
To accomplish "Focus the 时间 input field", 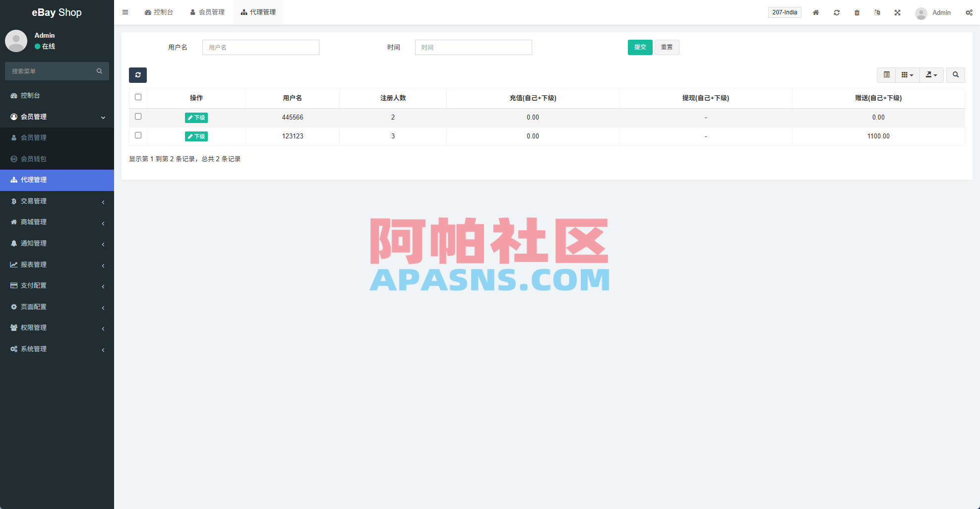I will coord(474,47).
